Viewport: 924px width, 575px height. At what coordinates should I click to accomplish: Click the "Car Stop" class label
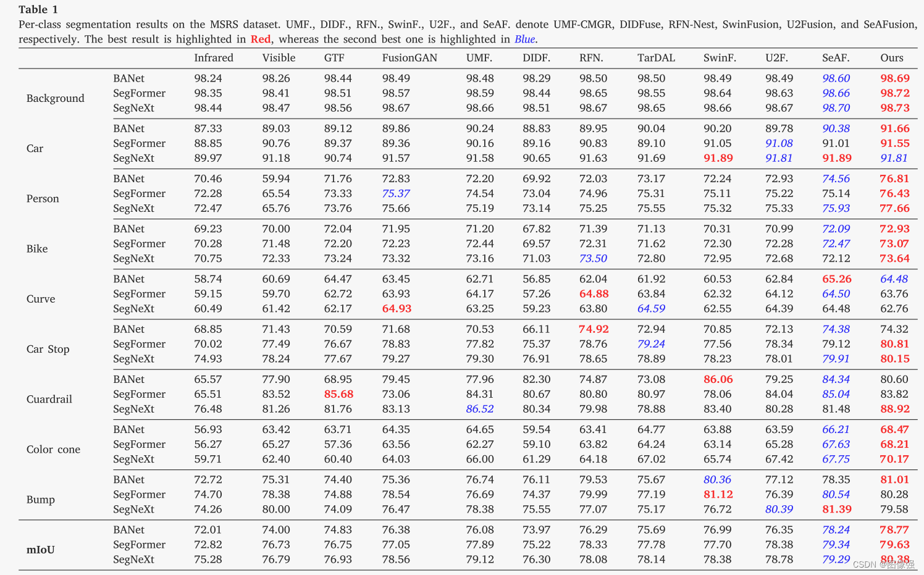[x=48, y=349]
